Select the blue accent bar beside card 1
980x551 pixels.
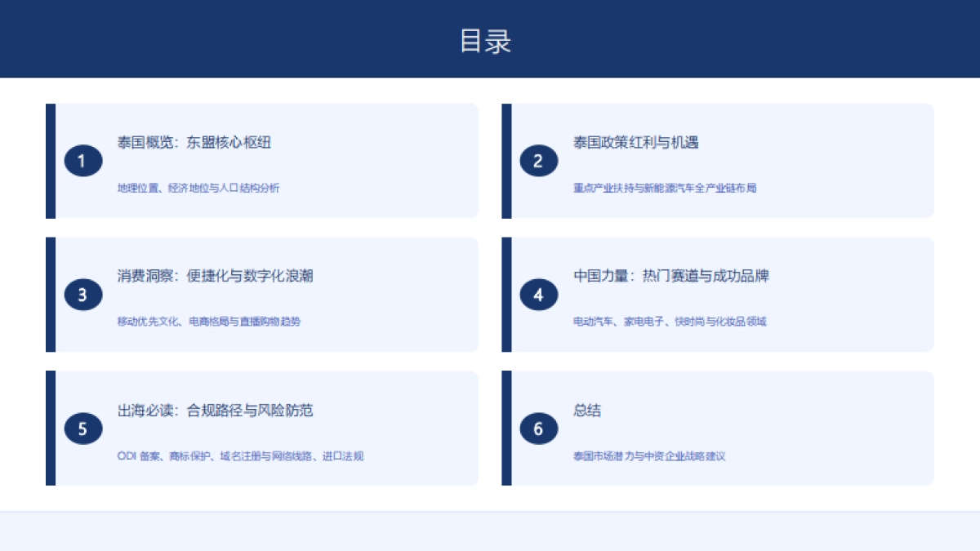51,161
